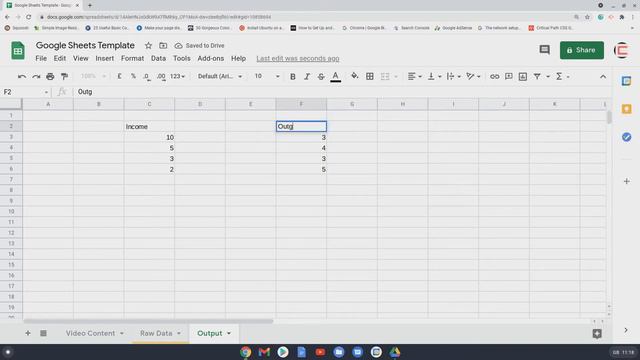Toggle Bold formatting

coord(293,76)
